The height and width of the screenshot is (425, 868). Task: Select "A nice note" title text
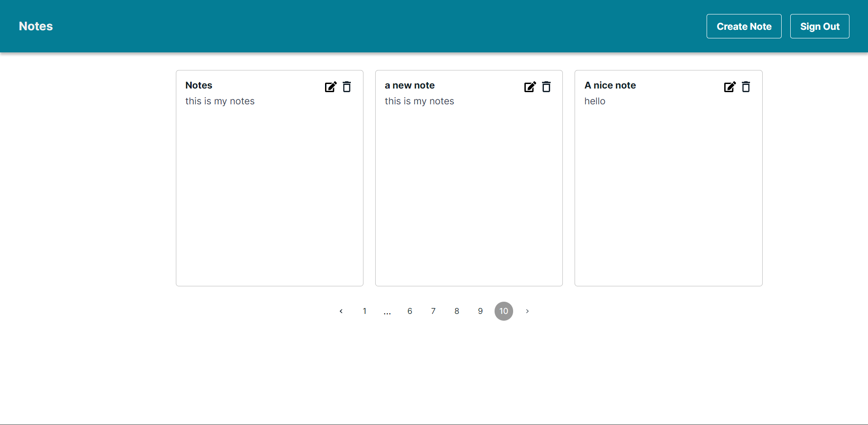tap(610, 85)
